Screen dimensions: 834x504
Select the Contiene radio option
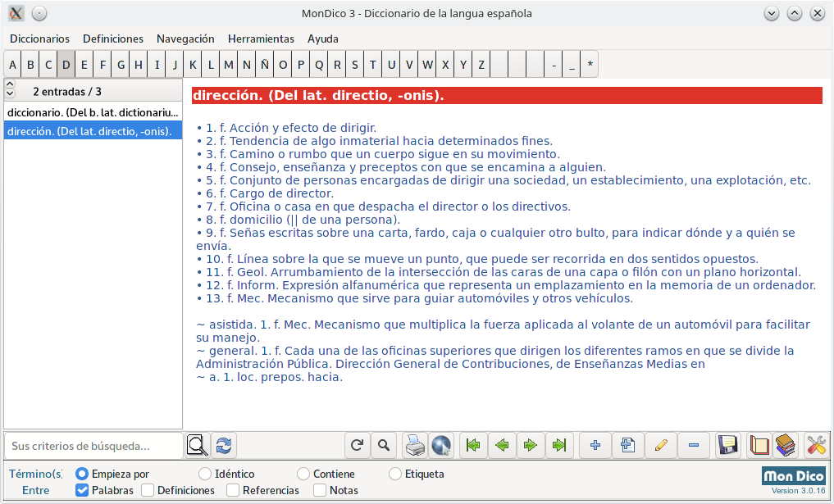coord(326,474)
